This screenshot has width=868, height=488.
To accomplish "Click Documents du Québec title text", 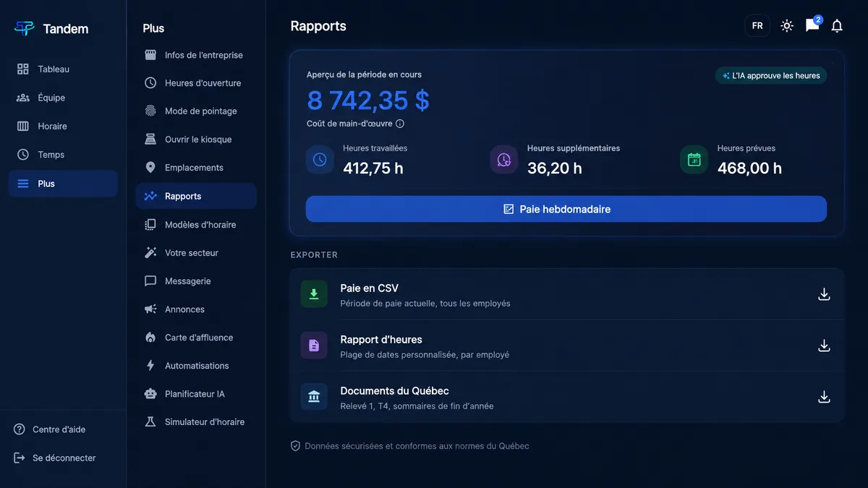I will (395, 390).
